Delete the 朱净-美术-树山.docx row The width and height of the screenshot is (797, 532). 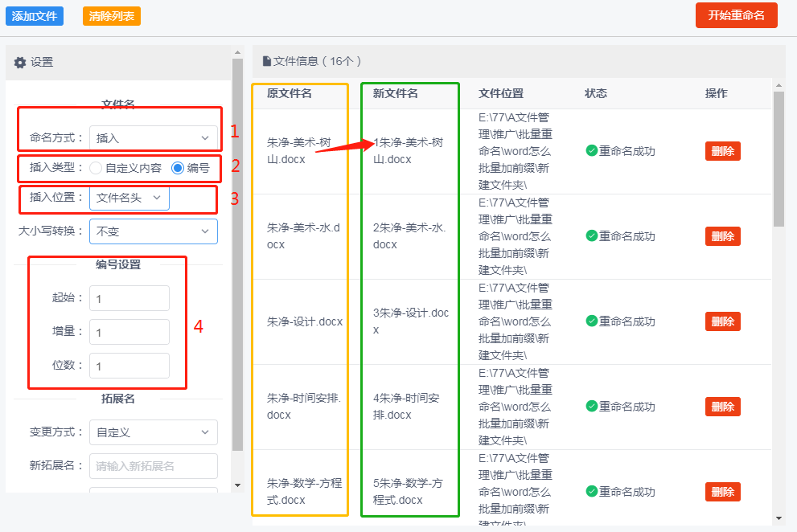pos(722,151)
